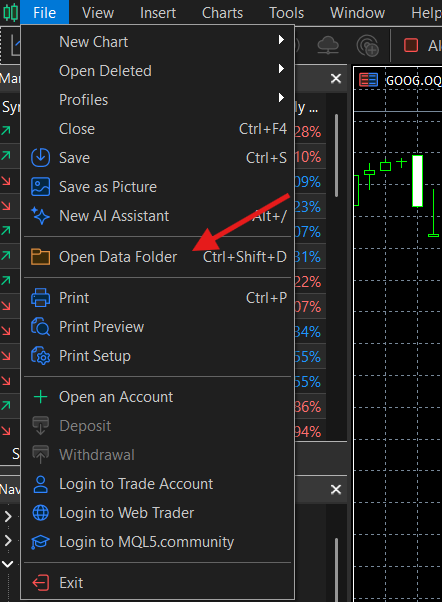Click the Login to Web Trader globe icon
The width and height of the screenshot is (442, 602).
tap(40, 513)
